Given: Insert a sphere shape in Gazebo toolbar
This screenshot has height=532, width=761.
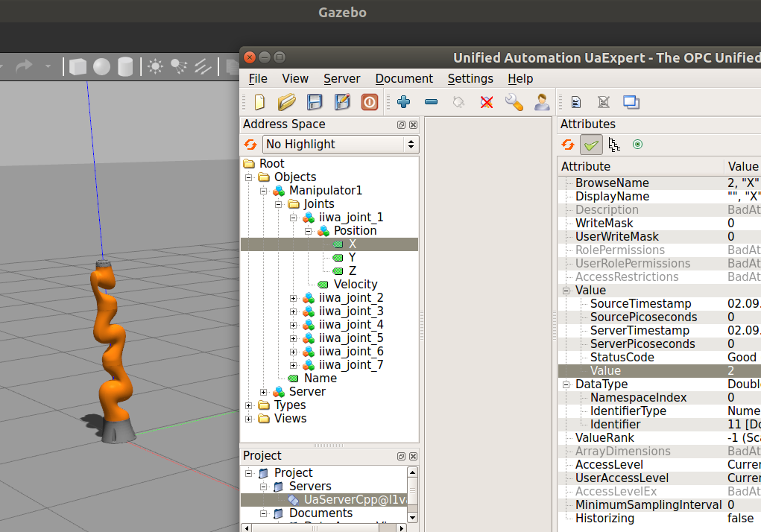Looking at the screenshot, I should coord(101,66).
